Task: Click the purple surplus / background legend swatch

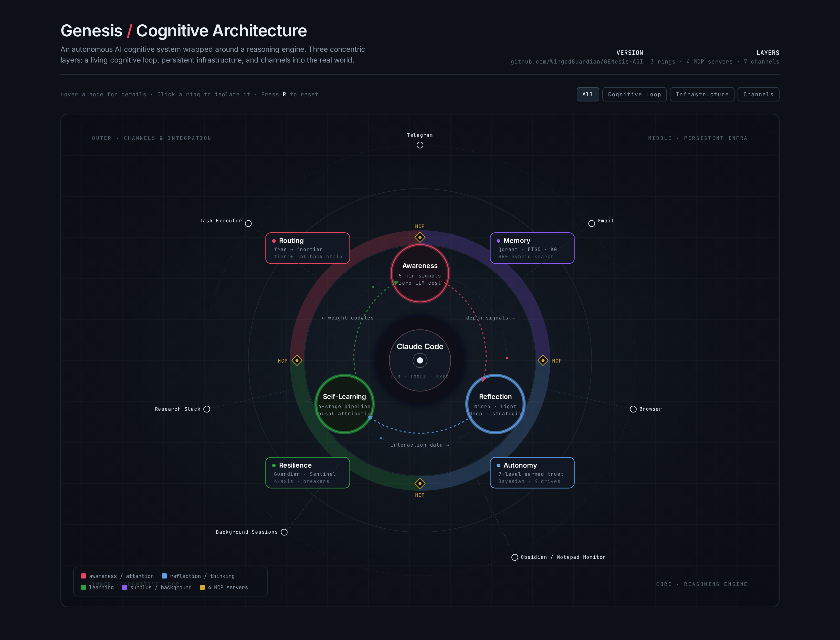Action: tap(124, 587)
